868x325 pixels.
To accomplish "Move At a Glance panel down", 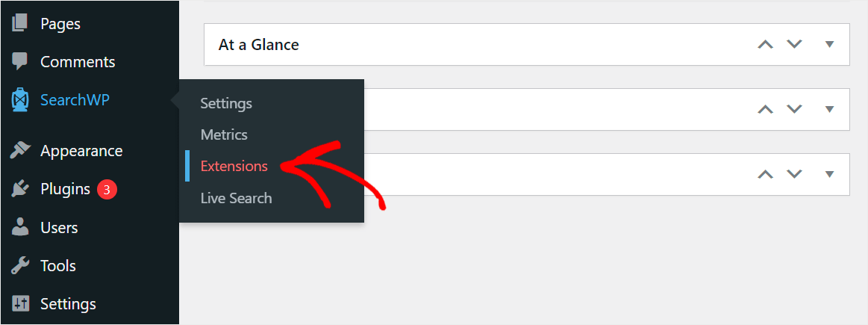I will tap(794, 44).
